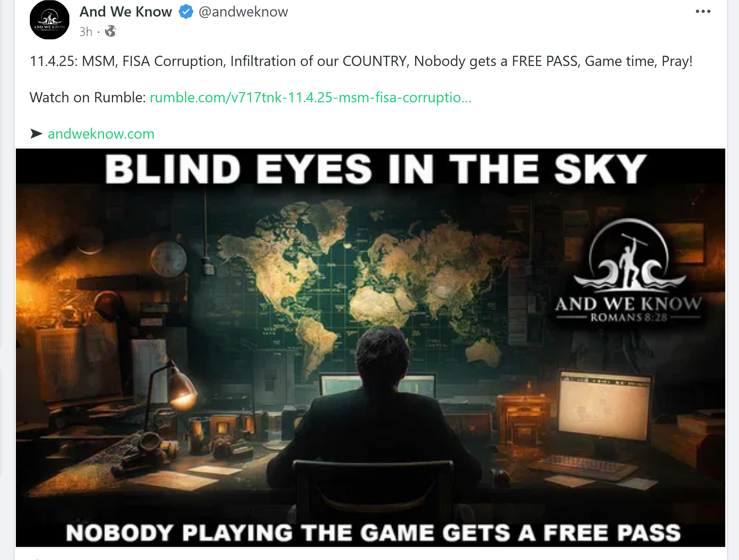This screenshot has width=739, height=560.
Task: Click the blue verified badge
Action: (x=186, y=12)
